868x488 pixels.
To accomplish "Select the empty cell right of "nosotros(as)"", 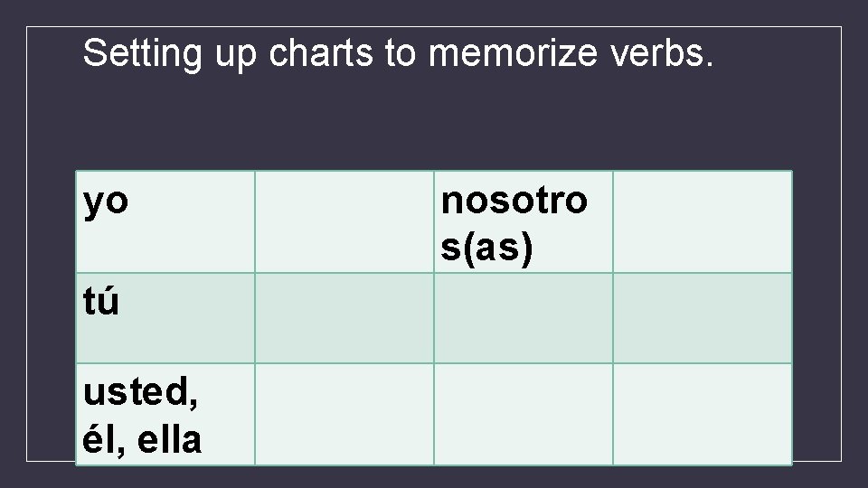I will click(702, 221).
